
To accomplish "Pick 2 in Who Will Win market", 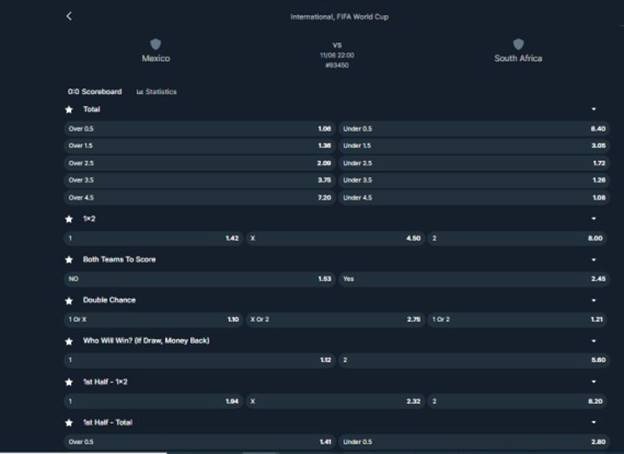I will click(x=474, y=360).
